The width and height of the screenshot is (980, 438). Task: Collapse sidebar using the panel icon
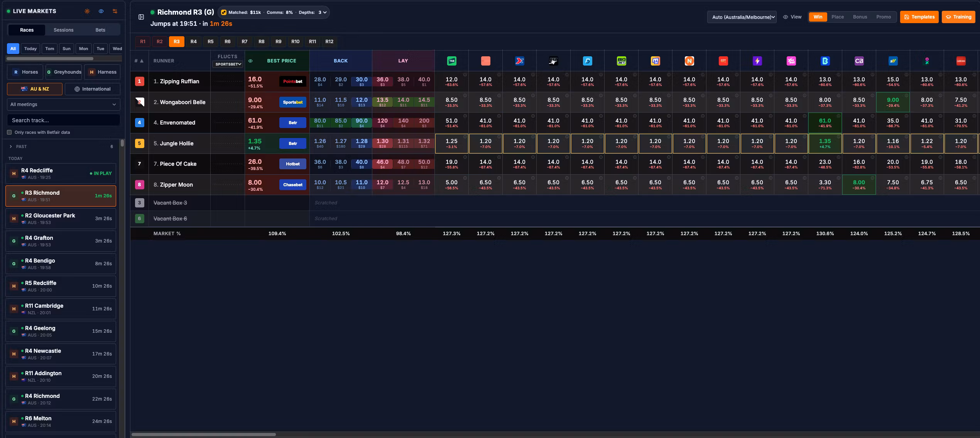tap(141, 17)
